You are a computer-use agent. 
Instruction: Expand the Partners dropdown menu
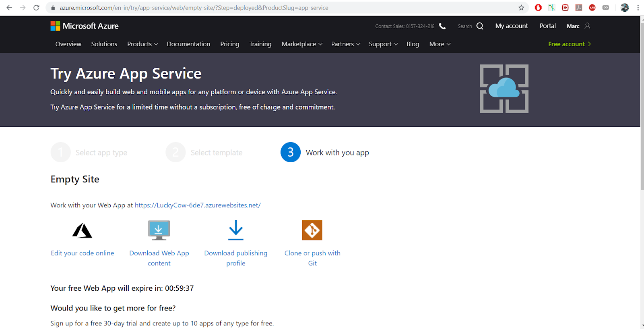pos(346,44)
